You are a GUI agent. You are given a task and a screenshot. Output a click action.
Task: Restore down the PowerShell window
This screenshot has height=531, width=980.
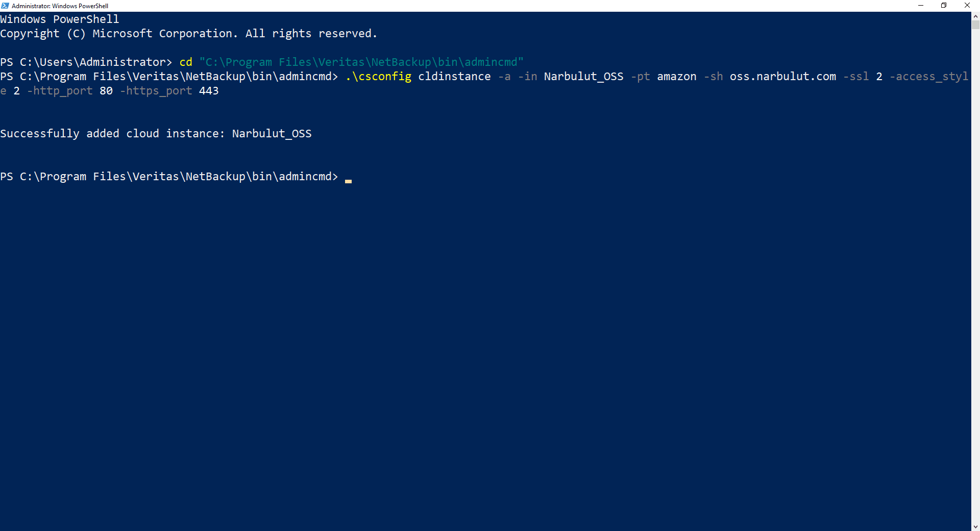944,6
